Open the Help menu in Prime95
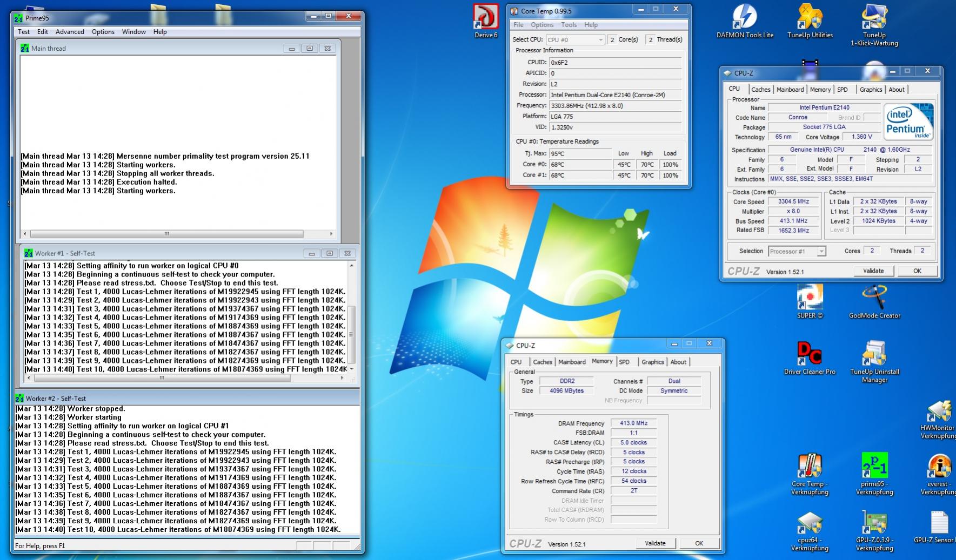Image resolution: width=956 pixels, height=560 pixels. pos(160,32)
